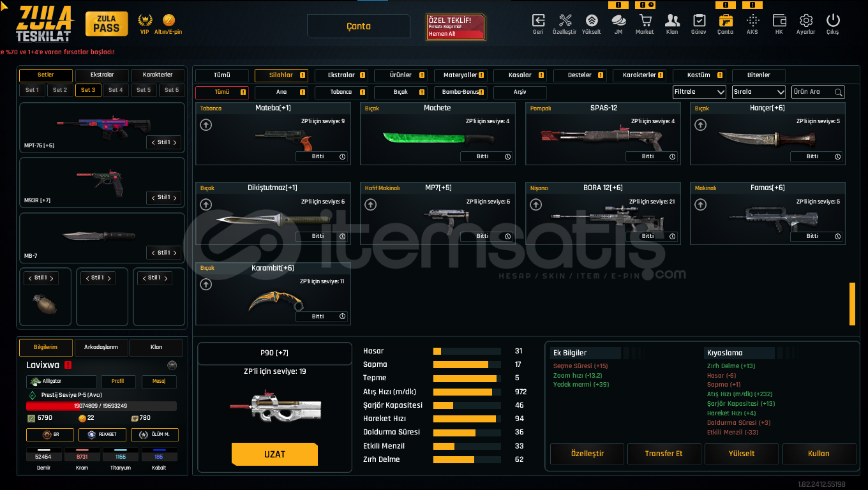868x490 pixels.
Task: Click the Özel Teklif Hemen Al banner
Action: pos(456,27)
